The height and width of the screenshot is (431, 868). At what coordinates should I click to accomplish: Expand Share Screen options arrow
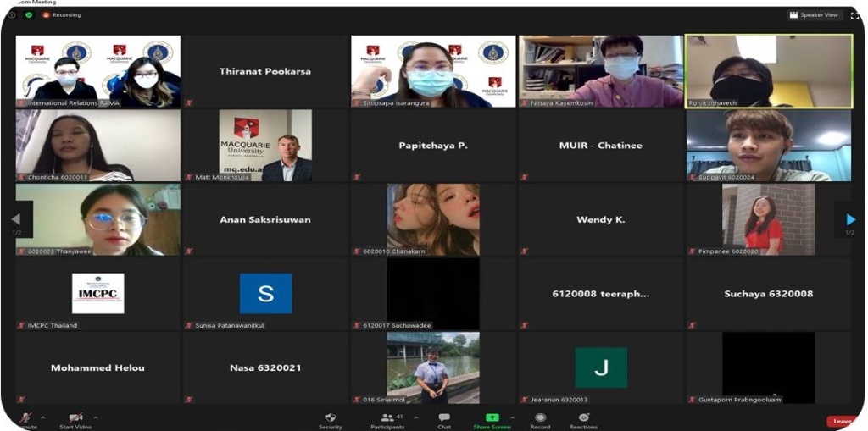(x=512, y=417)
